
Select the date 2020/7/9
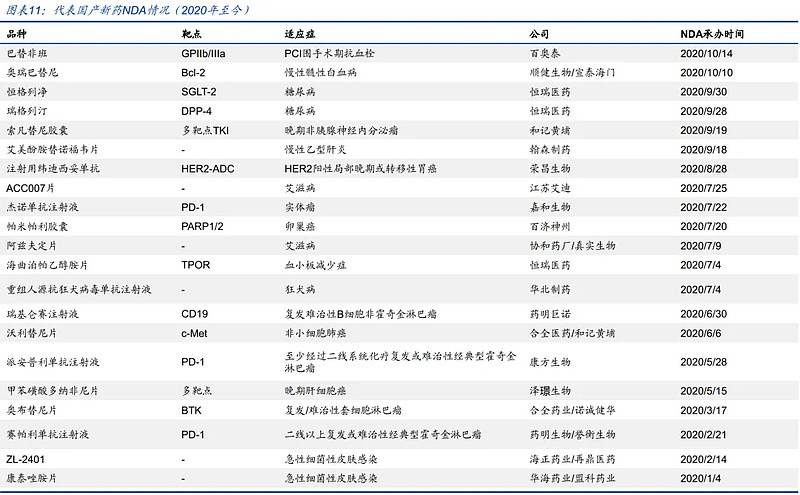[701, 246]
